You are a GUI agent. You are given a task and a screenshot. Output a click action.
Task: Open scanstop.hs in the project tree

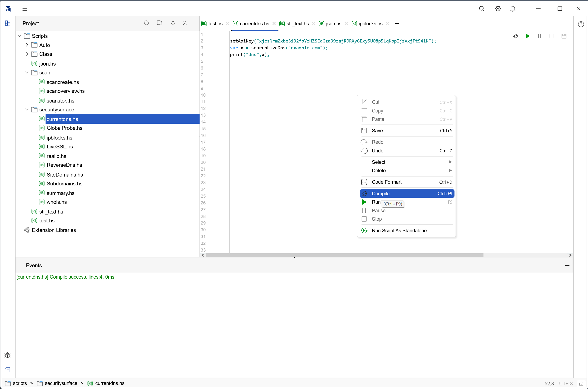pos(60,101)
